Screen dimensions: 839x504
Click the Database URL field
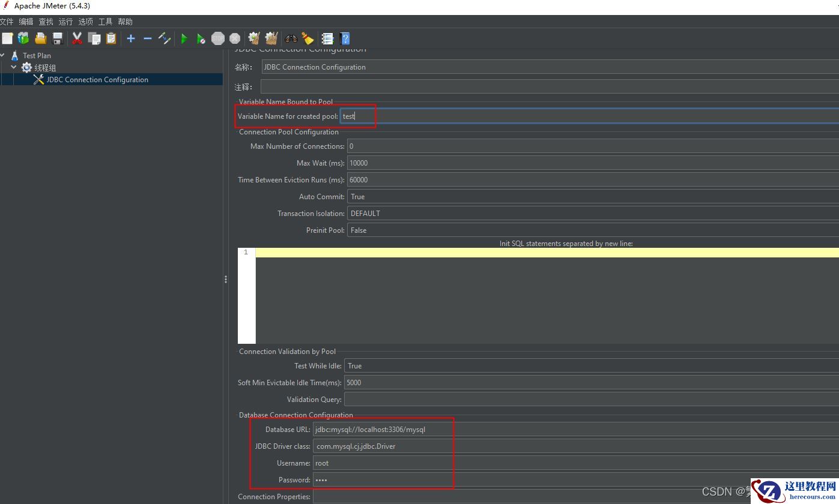576,430
